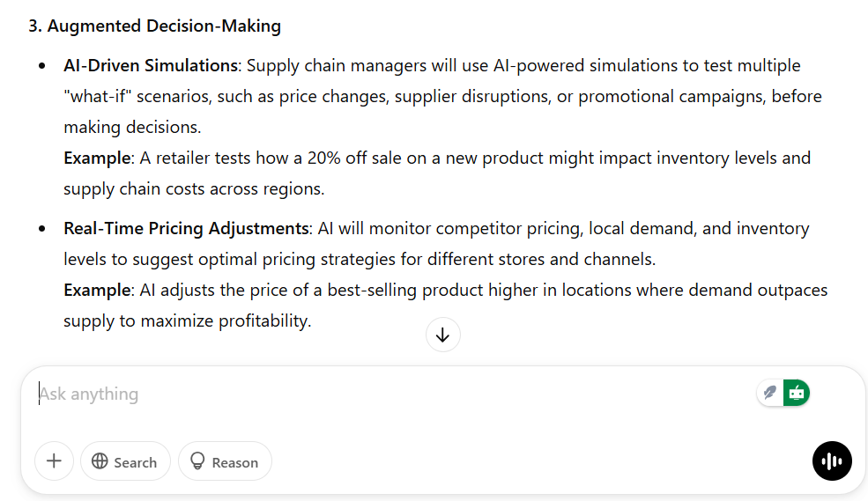The image size is (868, 501).
Task: Click the 'Example' label about 20% off sale
Action: click(x=97, y=158)
